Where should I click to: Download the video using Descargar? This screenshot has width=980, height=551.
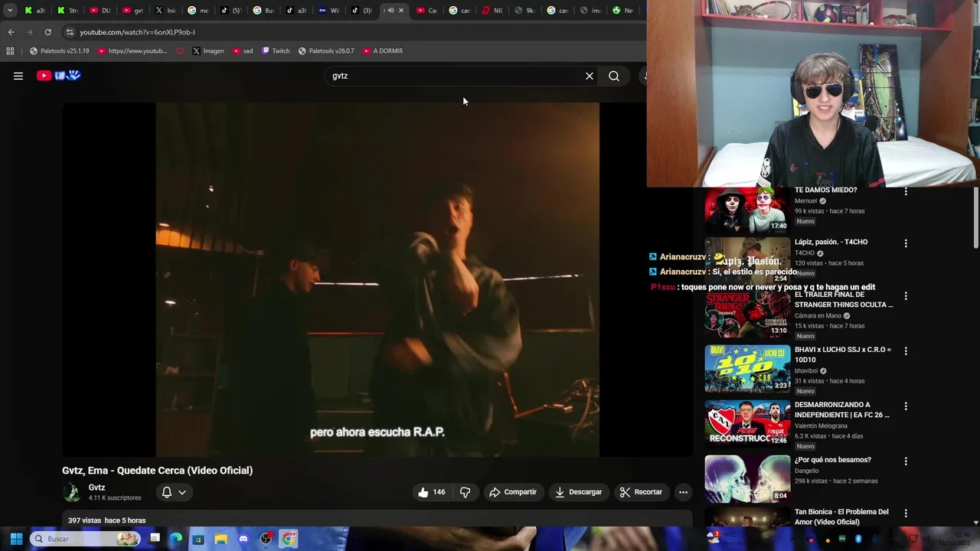tap(579, 492)
